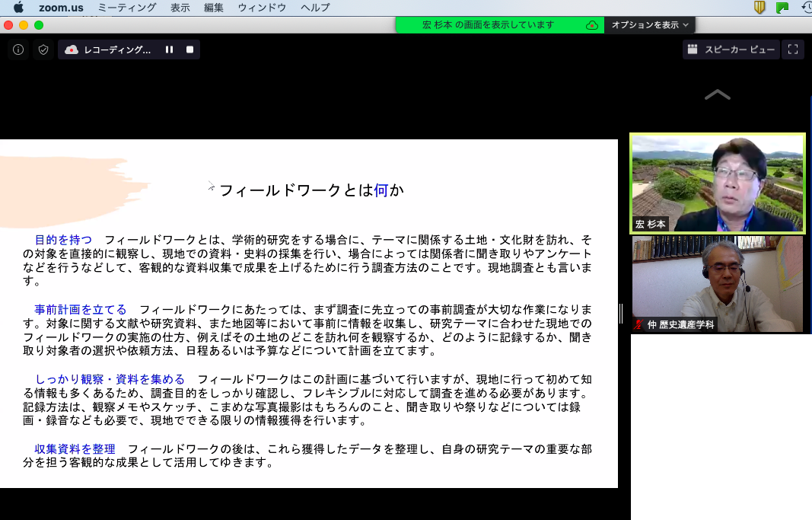The height and width of the screenshot is (520, 812).
Task: Click the yellow shield menu bar icon
Action: [759, 8]
